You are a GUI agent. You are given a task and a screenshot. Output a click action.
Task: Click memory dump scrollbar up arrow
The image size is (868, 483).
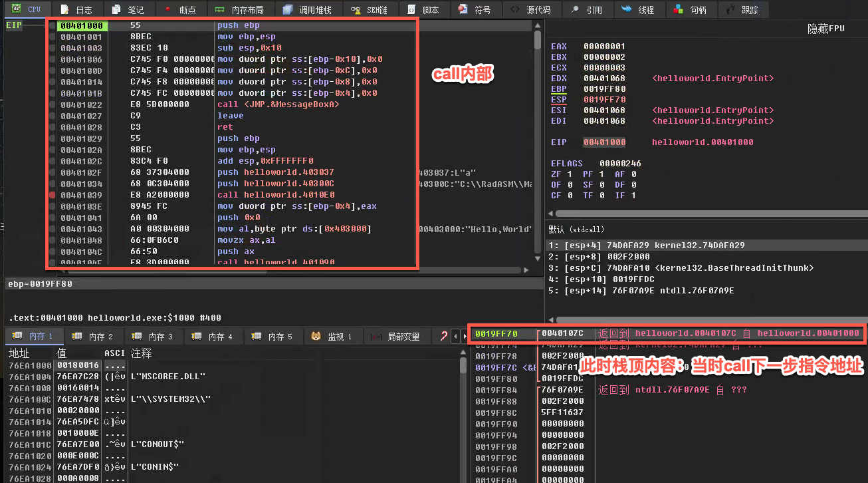[x=463, y=352]
